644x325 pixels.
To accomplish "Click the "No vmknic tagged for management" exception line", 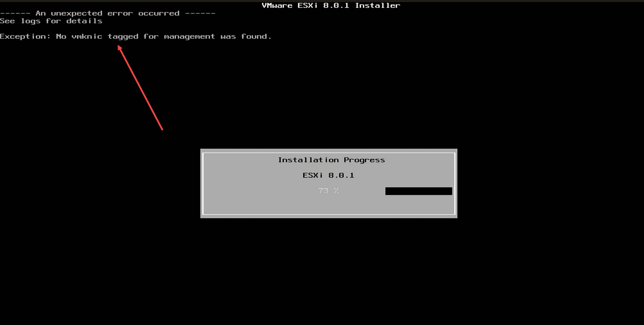I will (136, 36).
